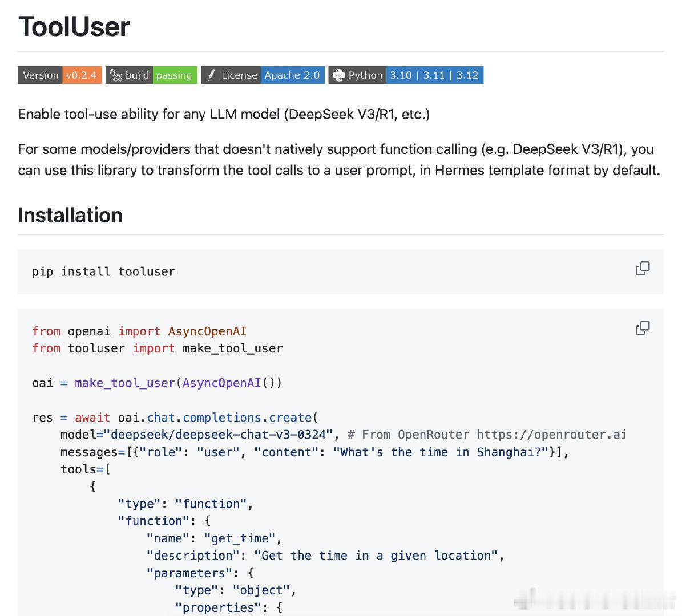The image size is (682, 616).
Task: Click the 'from openai import AsyncOpenAI' line
Action: pyautogui.click(x=139, y=331)
